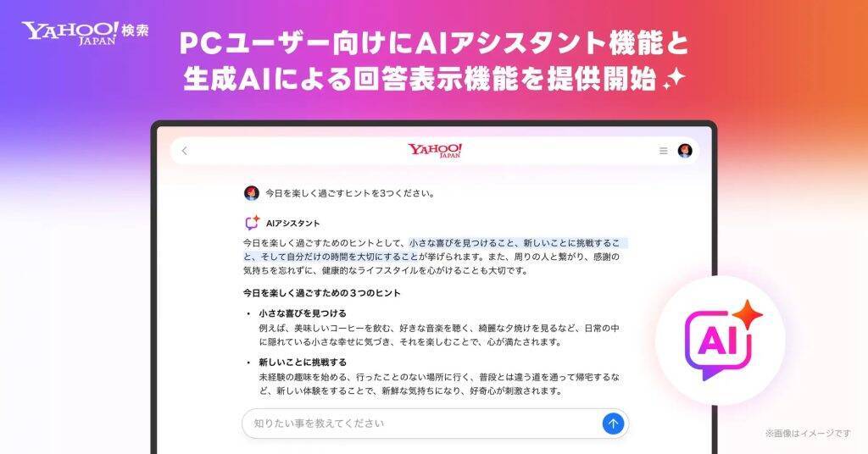The image size is (868, 454).
Task: Click the user avatar beside the question
Action: (x=251, y=193)
